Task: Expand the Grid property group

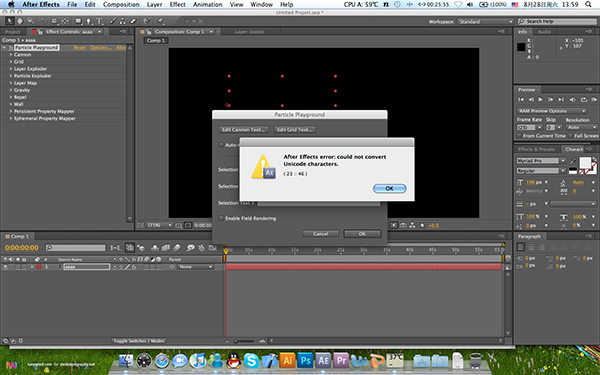Action: pos(11,62)
